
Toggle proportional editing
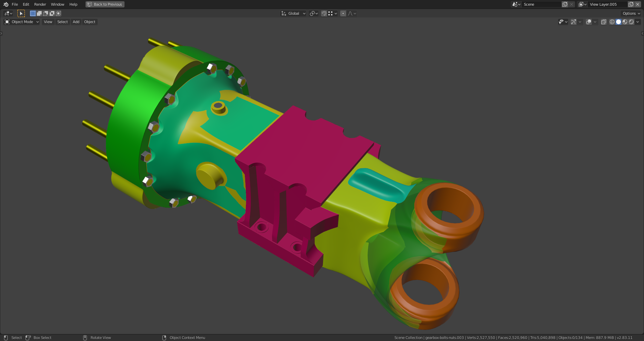click(343, 13)
